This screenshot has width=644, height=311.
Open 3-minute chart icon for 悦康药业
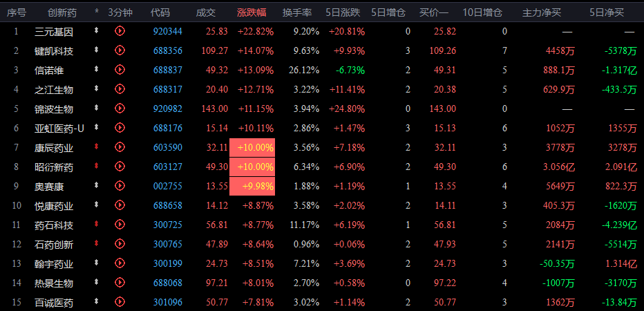[x=120, y=205]
